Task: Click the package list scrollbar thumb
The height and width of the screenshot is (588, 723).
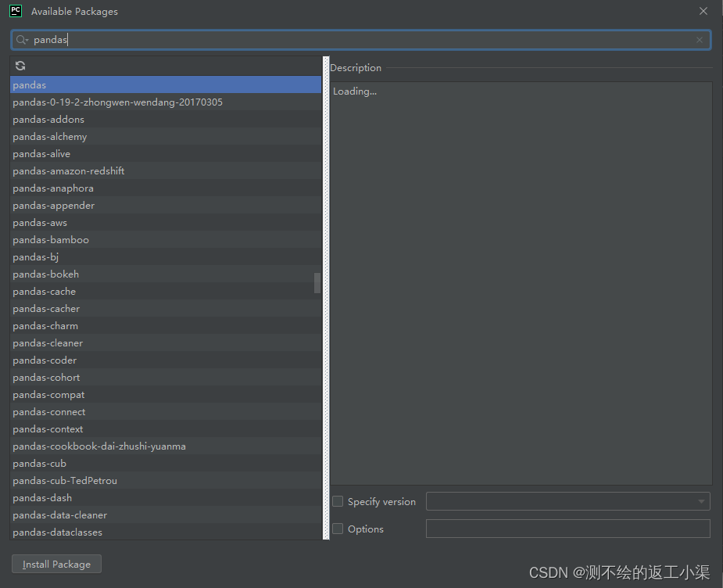Action: point(317,283)
